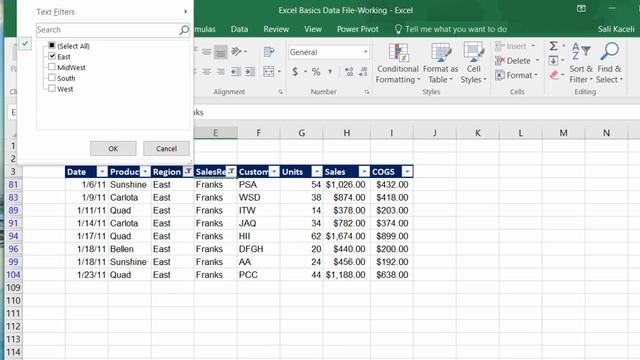Open Cell Styles gallery
This screenshot has height=360, width=640.
473,63
